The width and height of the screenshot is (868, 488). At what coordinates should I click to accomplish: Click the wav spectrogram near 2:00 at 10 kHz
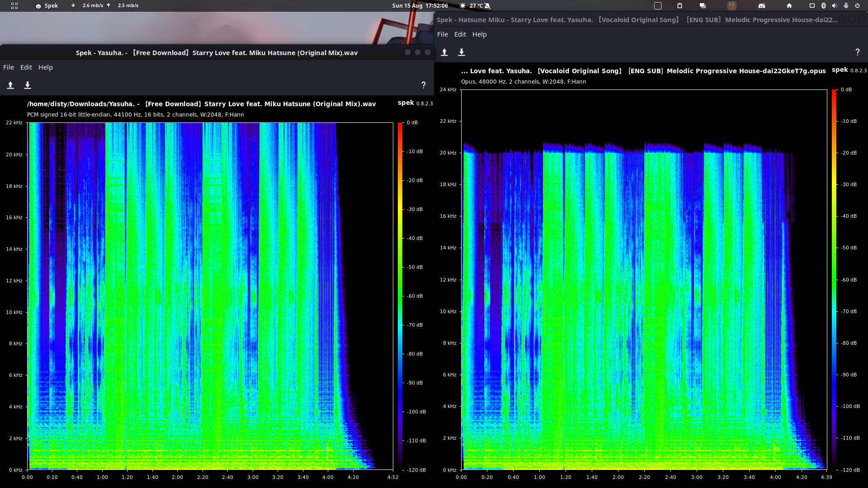tap(178, 312)
